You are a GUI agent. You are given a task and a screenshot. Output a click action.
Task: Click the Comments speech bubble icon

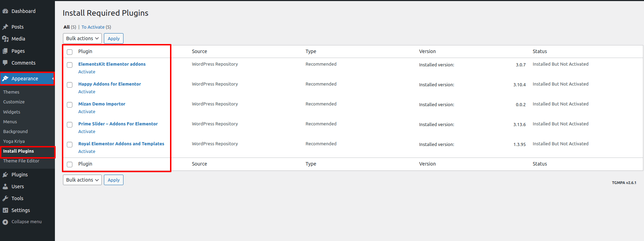tap(5, 63)
